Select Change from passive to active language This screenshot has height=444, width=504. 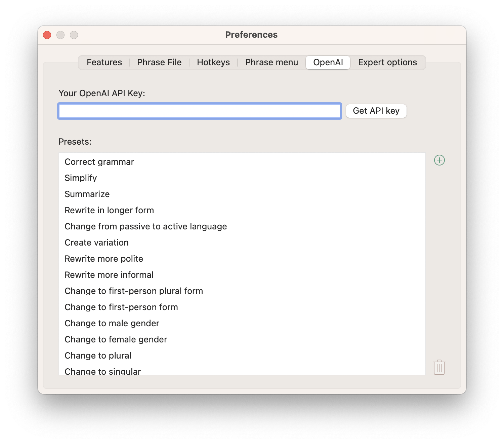point(242,226)
